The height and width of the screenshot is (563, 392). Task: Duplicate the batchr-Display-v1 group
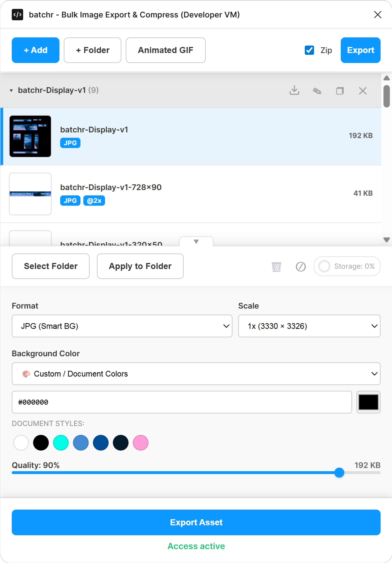click(340, 90)
